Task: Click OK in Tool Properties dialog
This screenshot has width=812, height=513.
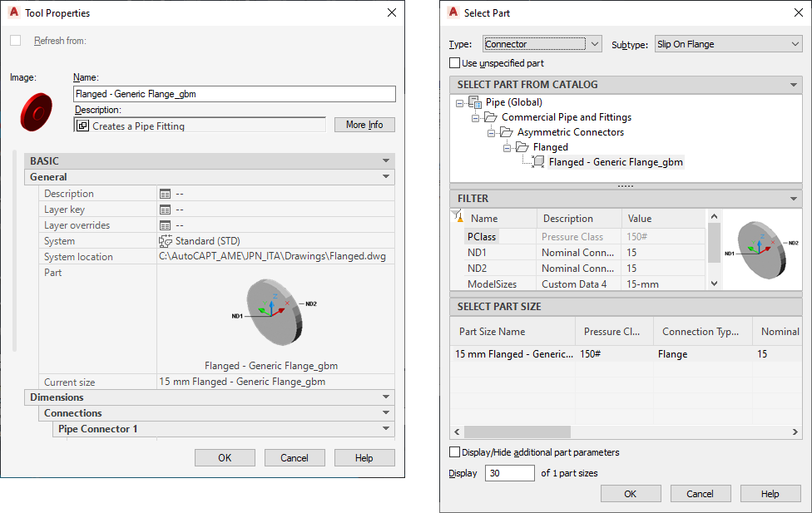Action: 225,457
